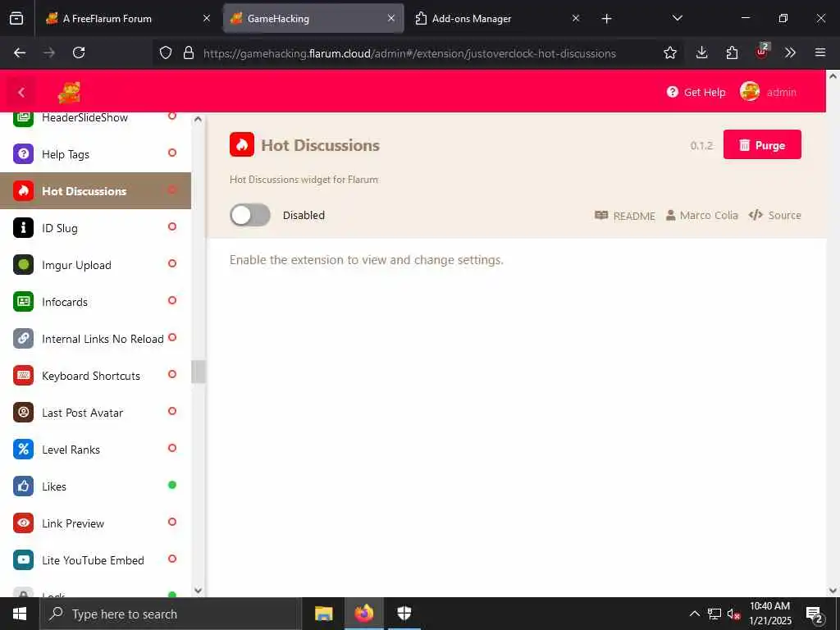Click the ID Slug disabled status circle

point(172,226)
